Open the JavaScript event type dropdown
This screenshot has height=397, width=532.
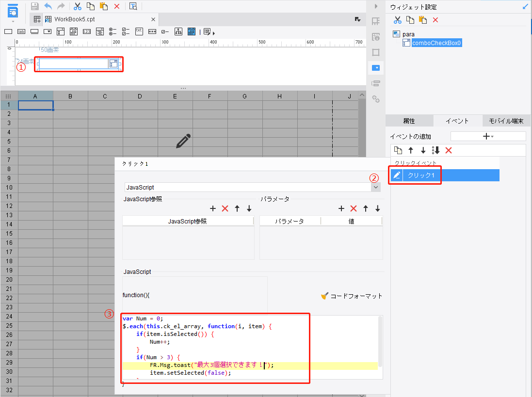(x=375, y=187)
